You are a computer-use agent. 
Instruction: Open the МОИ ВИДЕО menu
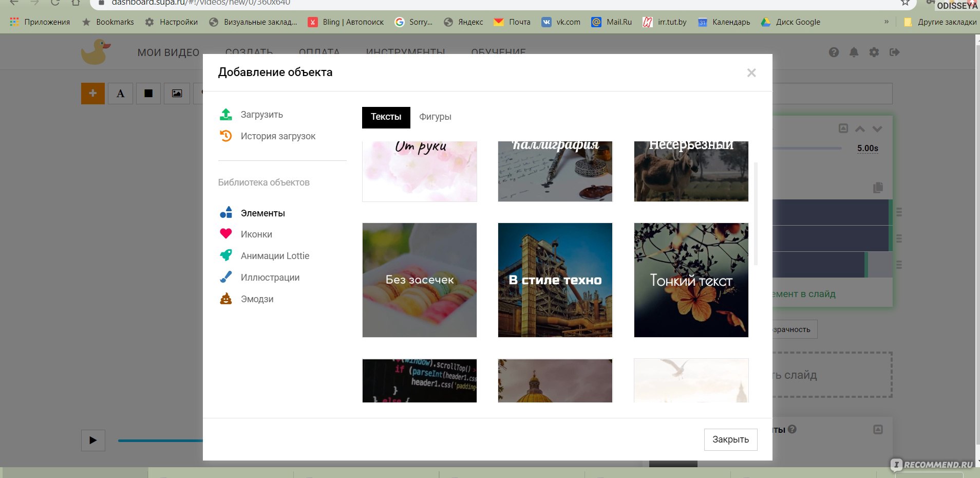[168, 52]
